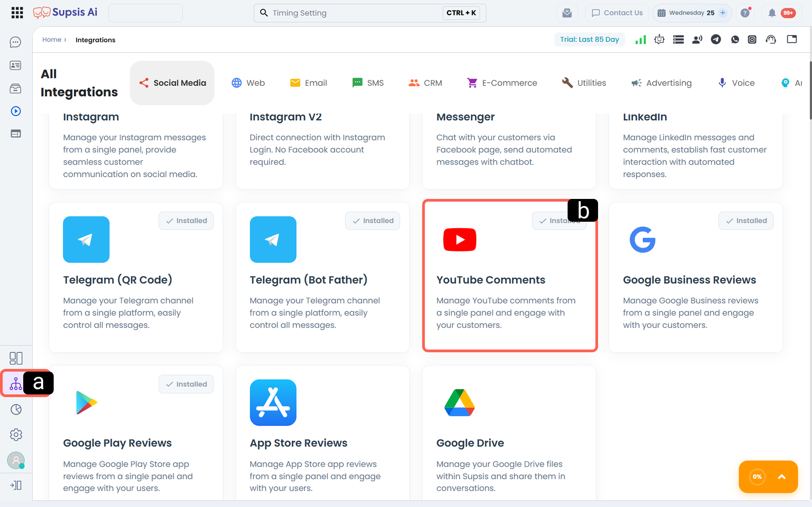Open the archive box icon in sidebar

pos(16,89)
